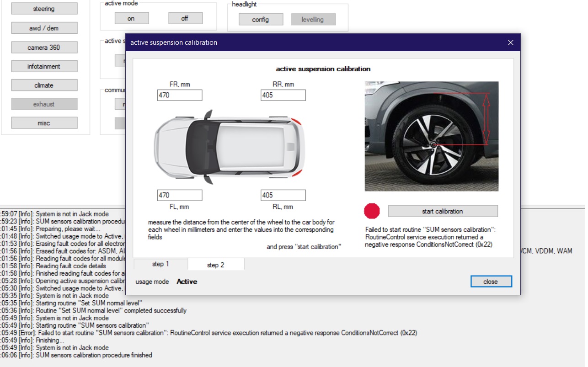The image size is (588, 367).
Task: Click the FR, mm input field
Action: click(x=179, y=95)
